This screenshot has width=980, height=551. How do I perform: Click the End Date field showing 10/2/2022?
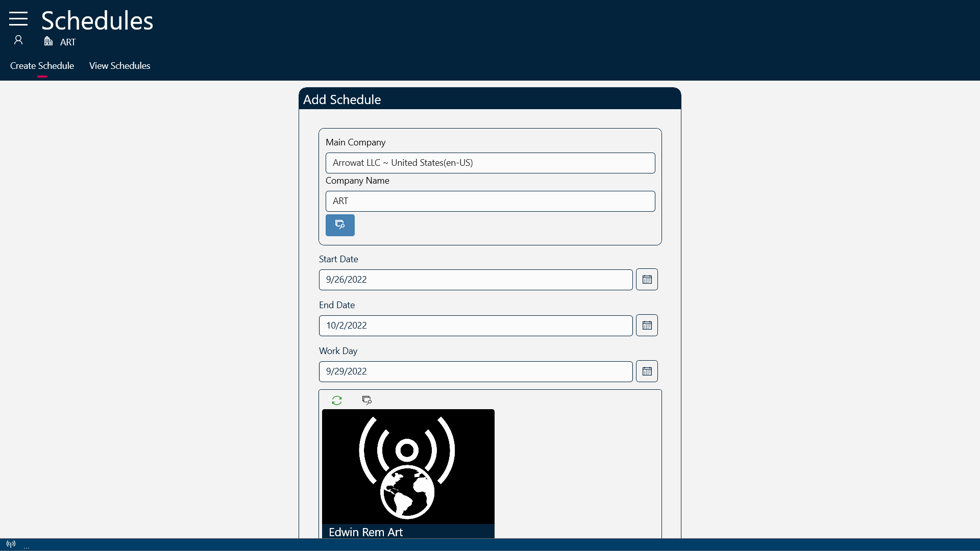click(475, 326)
